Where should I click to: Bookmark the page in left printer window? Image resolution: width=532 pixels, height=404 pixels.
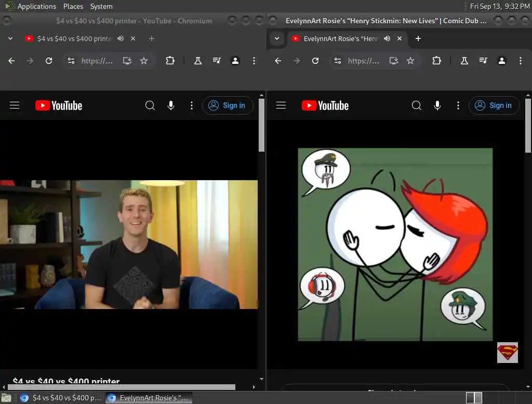144,61
